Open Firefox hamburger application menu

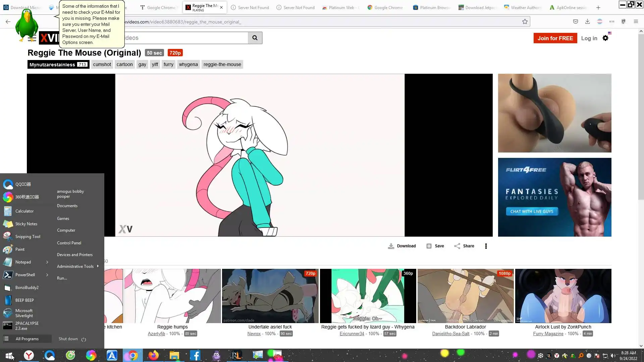coord(636,21)
